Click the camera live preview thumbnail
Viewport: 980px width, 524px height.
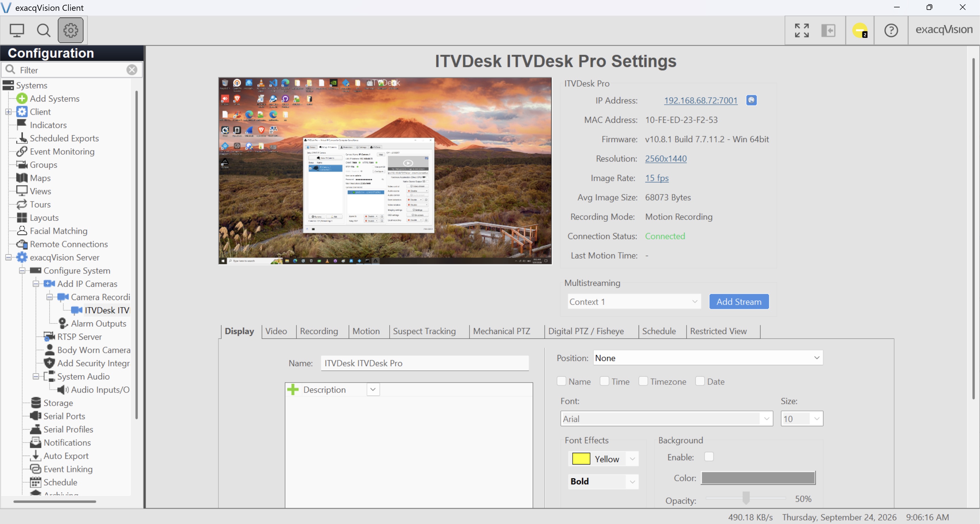point(385,171)
